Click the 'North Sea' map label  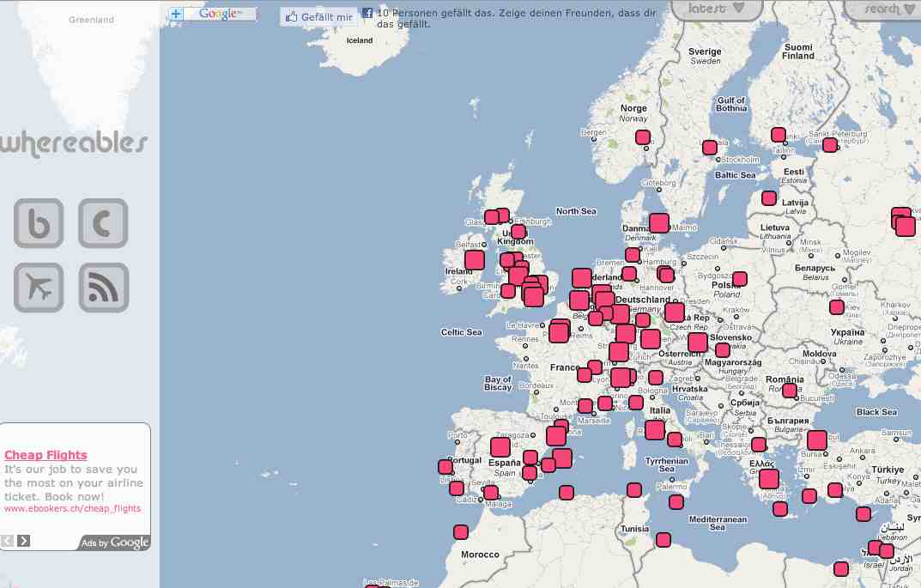pyautogui.click(x=576, y=211)
